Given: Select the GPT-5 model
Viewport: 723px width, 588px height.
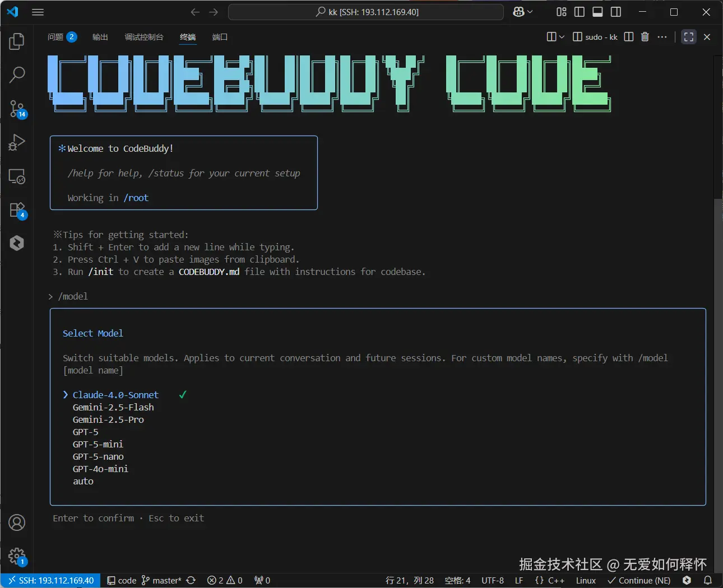Looking at the screenshot, I should (x=85, y=432).
